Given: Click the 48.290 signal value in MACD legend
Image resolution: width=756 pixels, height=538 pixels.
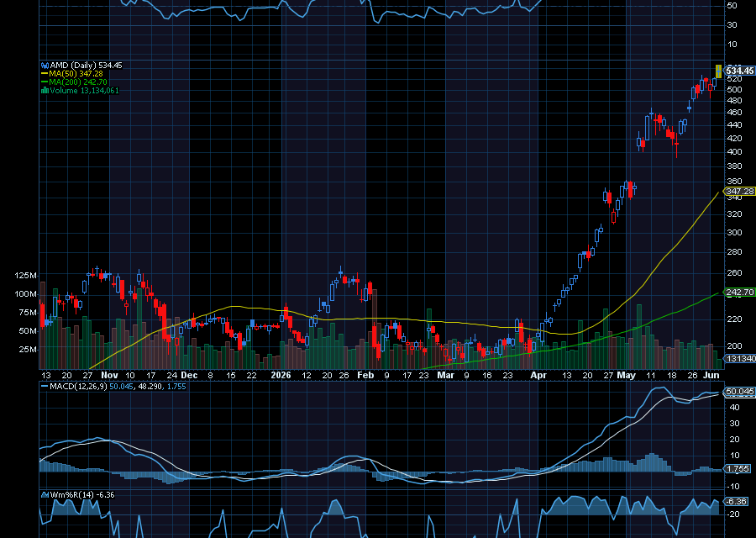Looking at the screenshot, I should coord(150,387).
